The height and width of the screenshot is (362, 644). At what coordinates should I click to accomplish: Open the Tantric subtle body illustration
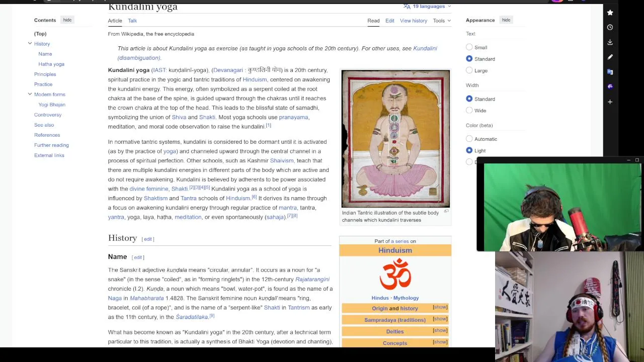coord(395,139)
